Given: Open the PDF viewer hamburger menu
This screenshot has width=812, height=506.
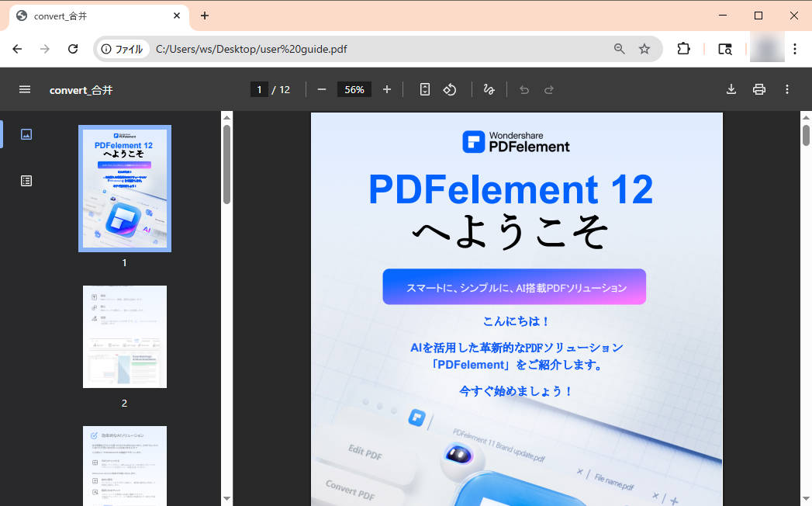Looking at the screenshot, I should coord(25,89).
